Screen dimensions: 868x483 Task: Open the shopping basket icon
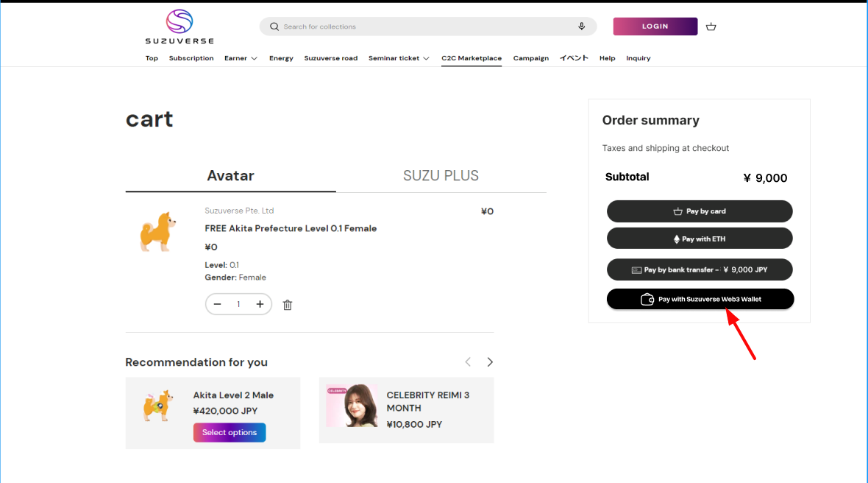(x=711, y=27)
